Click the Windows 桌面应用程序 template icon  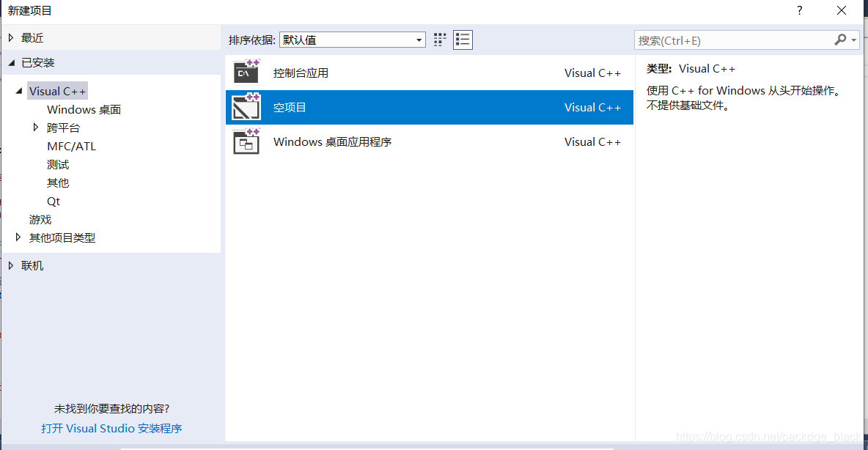click(x=246, y=141)
